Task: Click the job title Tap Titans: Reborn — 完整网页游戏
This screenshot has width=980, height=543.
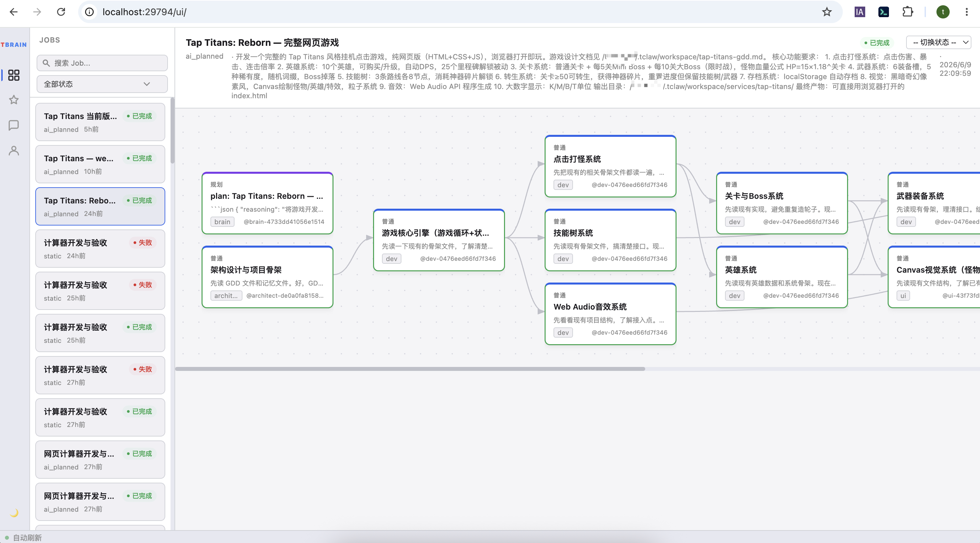Action: (262, 43)
